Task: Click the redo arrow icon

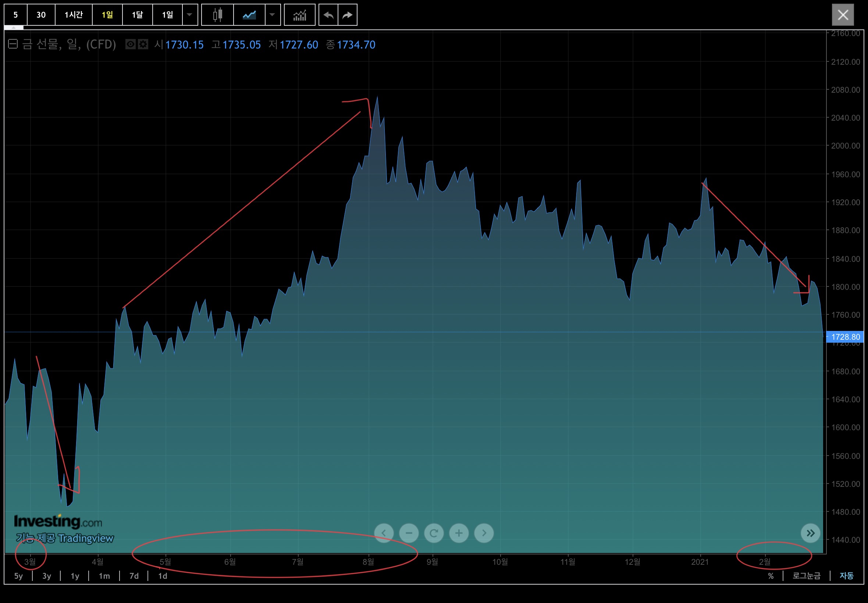Action: point(347,15)
